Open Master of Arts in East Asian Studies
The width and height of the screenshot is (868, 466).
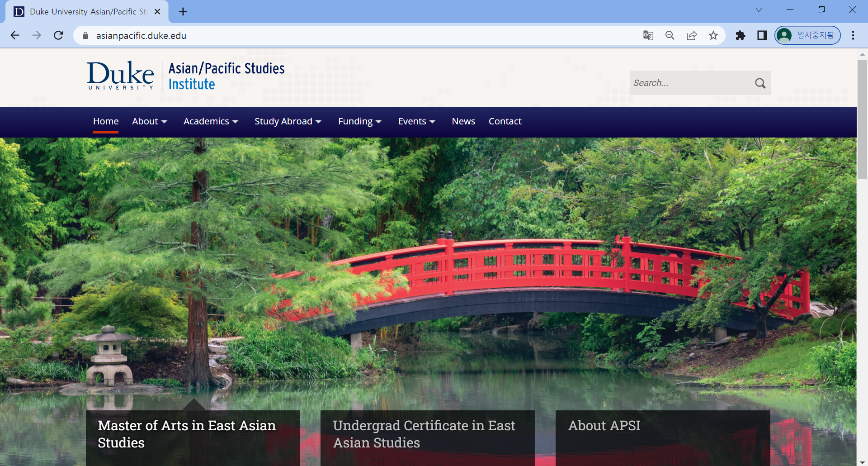pos(193,437)
